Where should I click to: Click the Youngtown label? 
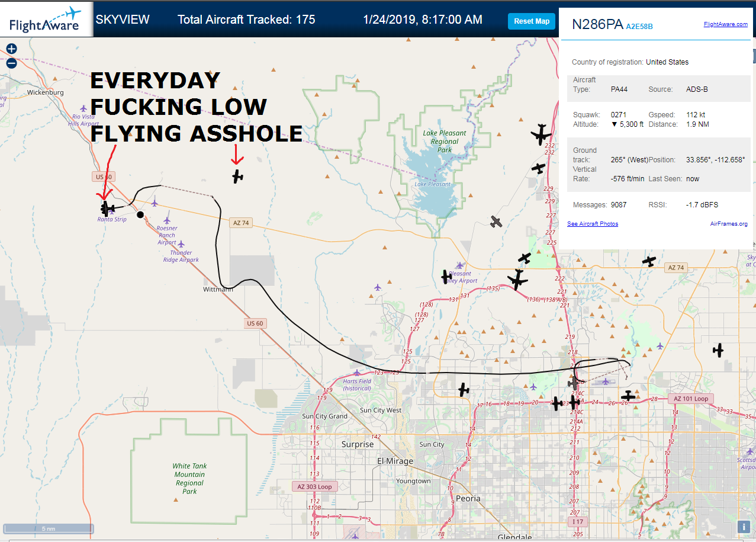pos(413,481)
